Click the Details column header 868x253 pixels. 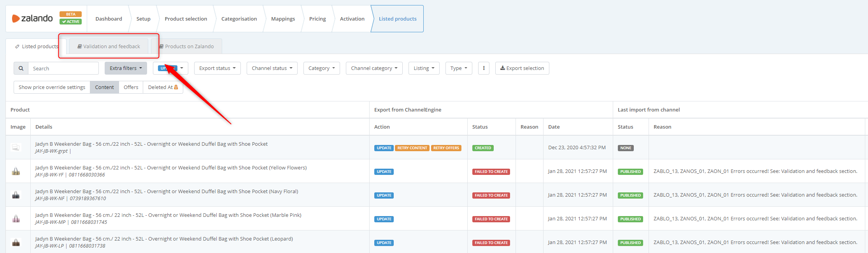point(44,127)
